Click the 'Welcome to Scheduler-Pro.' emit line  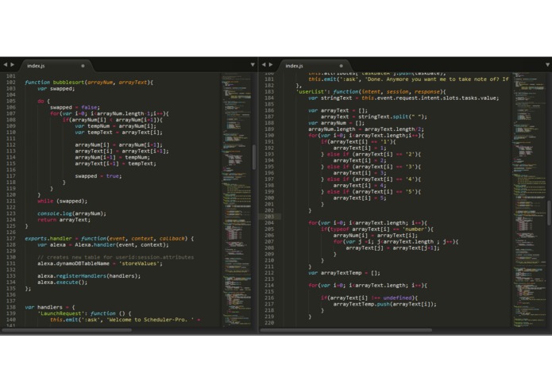pos(125,320)
